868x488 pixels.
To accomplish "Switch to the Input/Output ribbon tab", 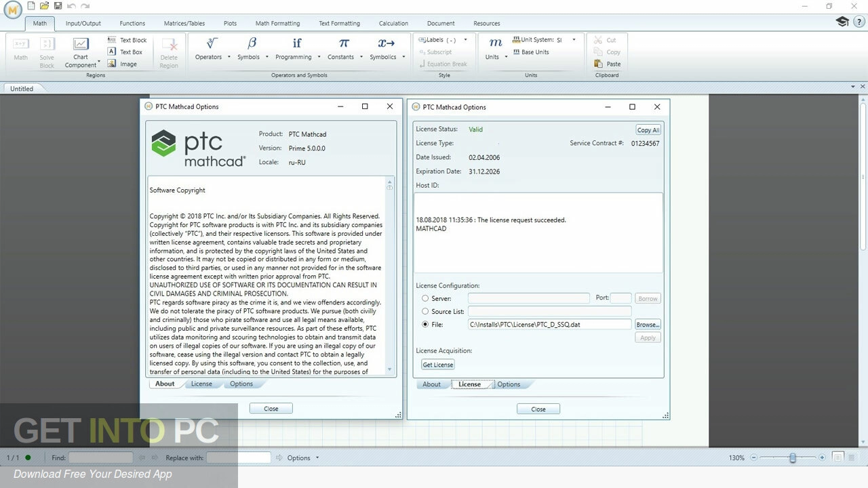I will (83, 23).
